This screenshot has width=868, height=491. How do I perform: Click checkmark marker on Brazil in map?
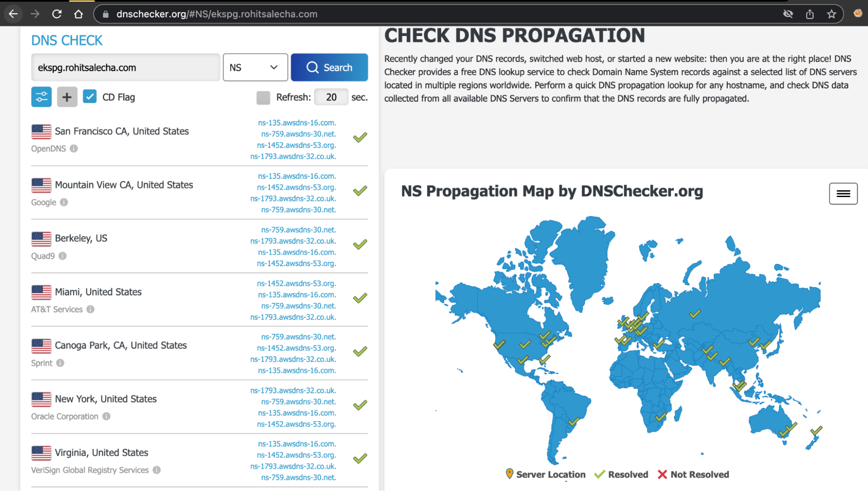[x=574, y=421]
